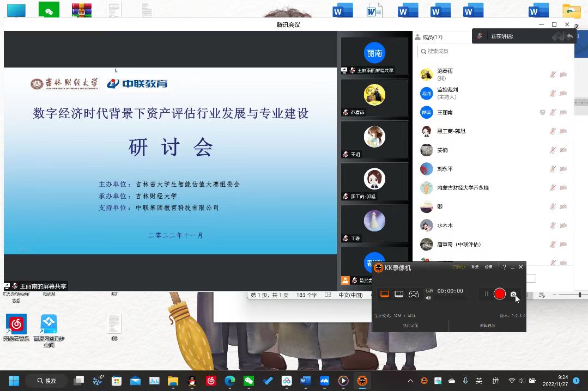The width and height of the screenshot is (588, 391).
Task: Mute the KK recorder speaker volume icon
Action: pyautogui.click(x=428, y=298)
